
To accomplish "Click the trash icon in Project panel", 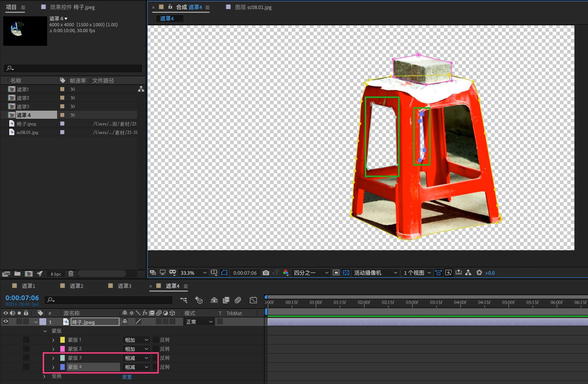I will [x=71, y=273].
